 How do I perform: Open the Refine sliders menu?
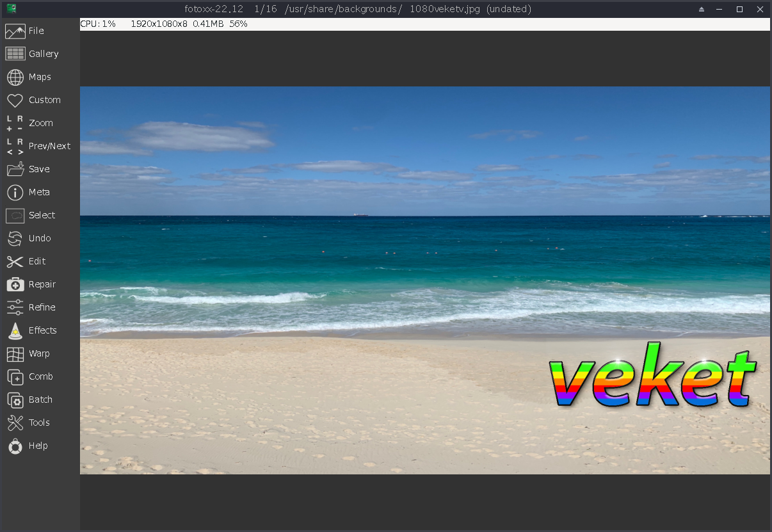31,307
